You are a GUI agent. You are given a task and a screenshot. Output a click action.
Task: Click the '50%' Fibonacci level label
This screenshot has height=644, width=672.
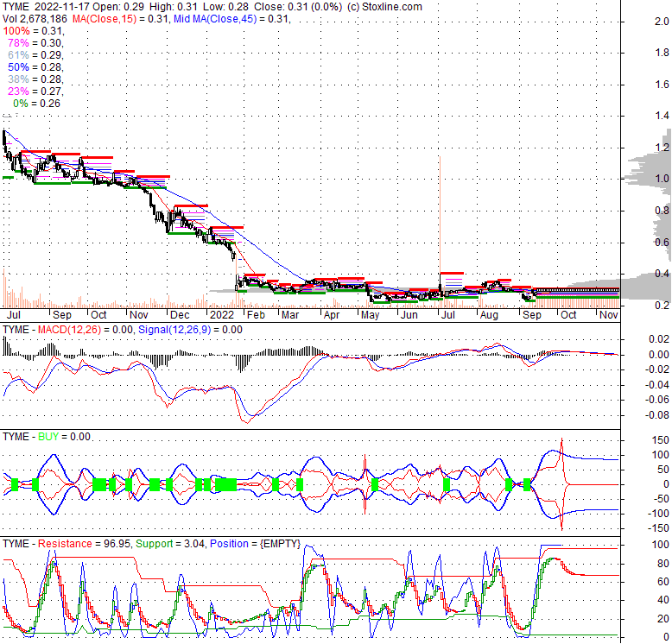[18, 66]
